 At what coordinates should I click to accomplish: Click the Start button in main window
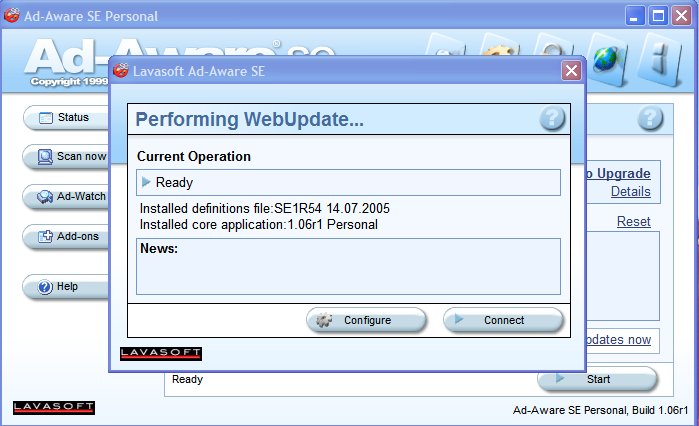tap(597, 379)
